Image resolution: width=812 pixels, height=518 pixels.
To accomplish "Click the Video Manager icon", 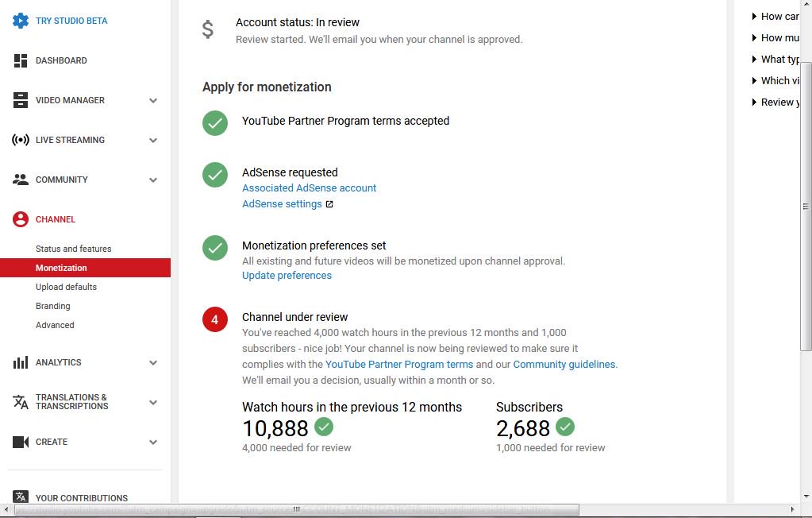I will tap(20, 100).
